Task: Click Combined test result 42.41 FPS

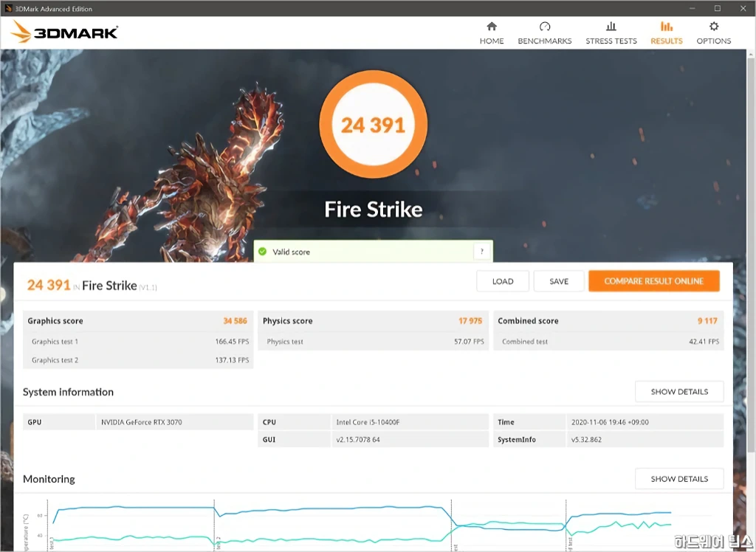Action: point(704,342)
